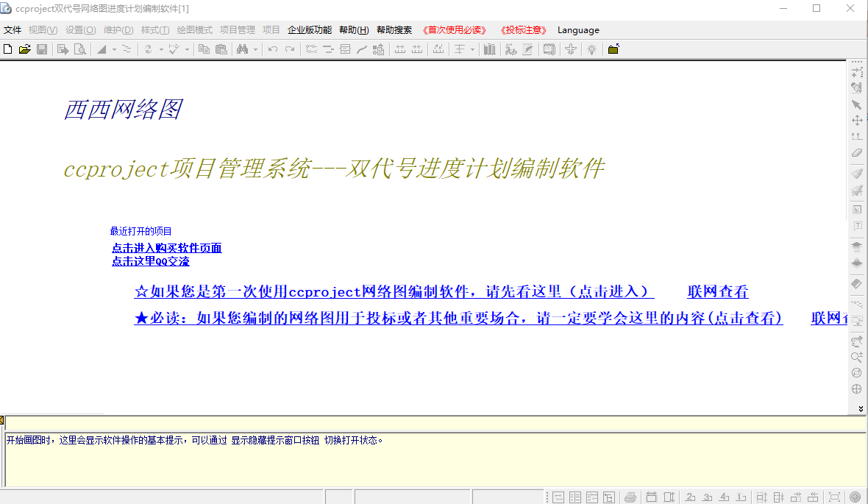868x504 pixels.
Task: Expand the dropdown arrow next to the binoculars
Action: pyautogui.click(x=255, y=49)
